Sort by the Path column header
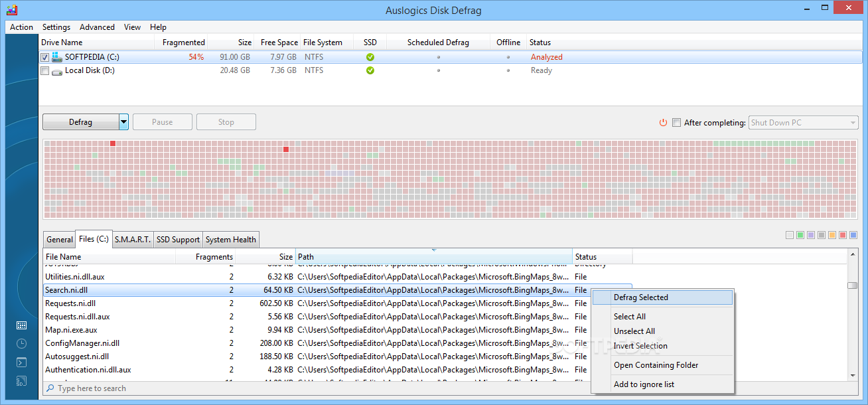Screen dimensions: 868x405 [434, 256]
